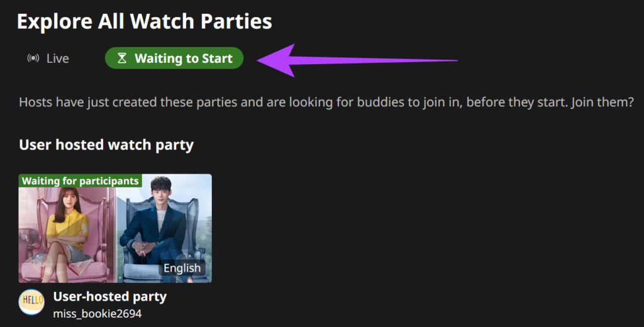Image resolution: width=644 pixels, height=327 pixels.
Task: Click the live broadcast signal icon
Action: (x=33, y=58)
